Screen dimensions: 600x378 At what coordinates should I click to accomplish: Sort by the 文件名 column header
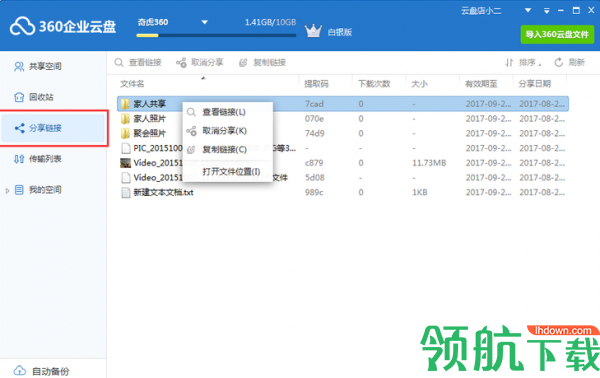point(132,84)
